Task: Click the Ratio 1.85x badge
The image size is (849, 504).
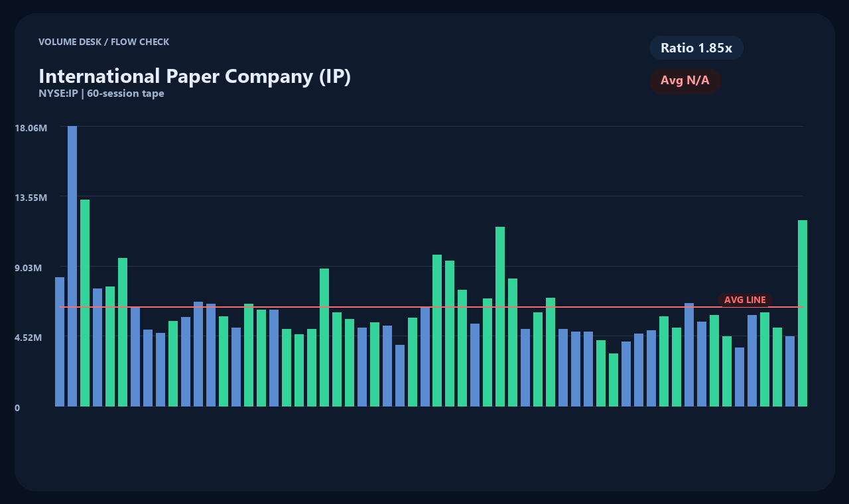Action: (x=696, y=48)
